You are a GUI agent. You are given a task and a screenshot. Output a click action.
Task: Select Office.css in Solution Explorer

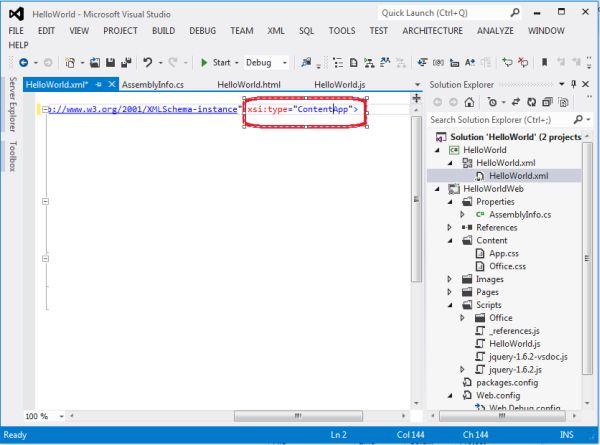click(x=507, y=266)
